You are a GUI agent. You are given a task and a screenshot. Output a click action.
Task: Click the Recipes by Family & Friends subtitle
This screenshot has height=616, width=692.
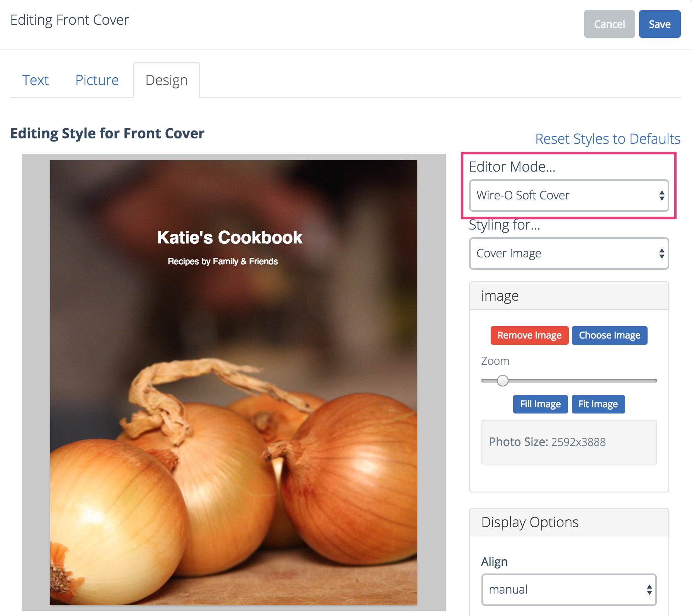pos(223,261)
